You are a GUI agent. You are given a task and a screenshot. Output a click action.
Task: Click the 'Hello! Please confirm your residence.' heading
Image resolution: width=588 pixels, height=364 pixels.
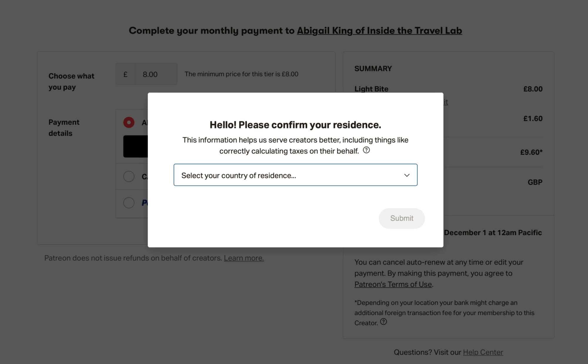coord(295,125)
